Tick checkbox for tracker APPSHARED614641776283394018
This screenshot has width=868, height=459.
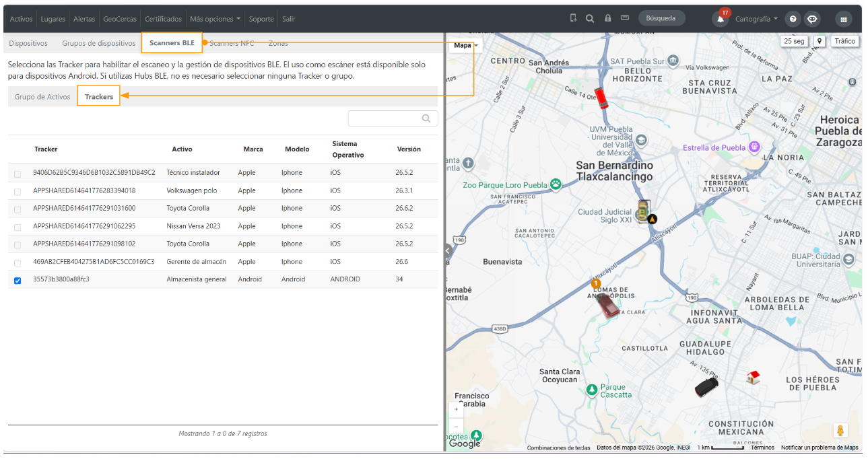click(18, 192)
